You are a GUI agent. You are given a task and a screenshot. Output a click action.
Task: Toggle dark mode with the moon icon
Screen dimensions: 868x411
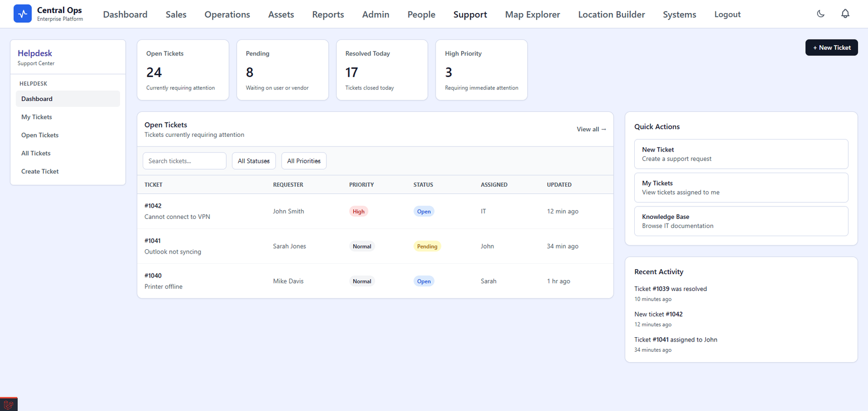[x=821, y=14]
